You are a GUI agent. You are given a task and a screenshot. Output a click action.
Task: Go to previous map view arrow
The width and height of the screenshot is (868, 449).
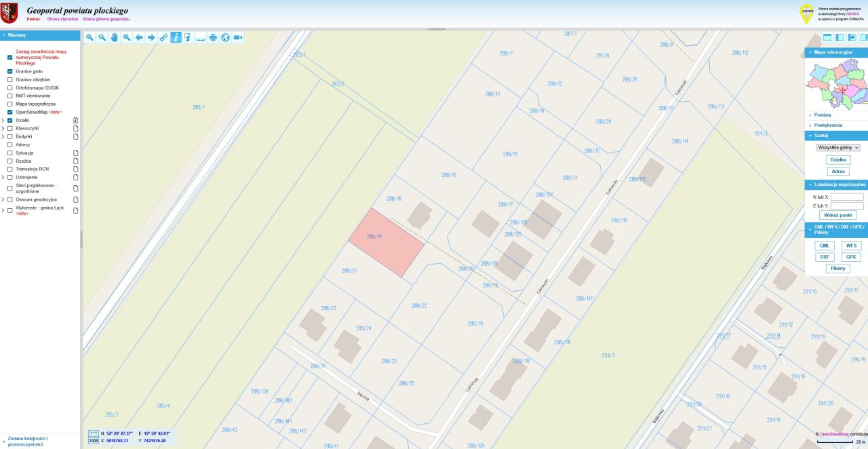tap(139, 37)
